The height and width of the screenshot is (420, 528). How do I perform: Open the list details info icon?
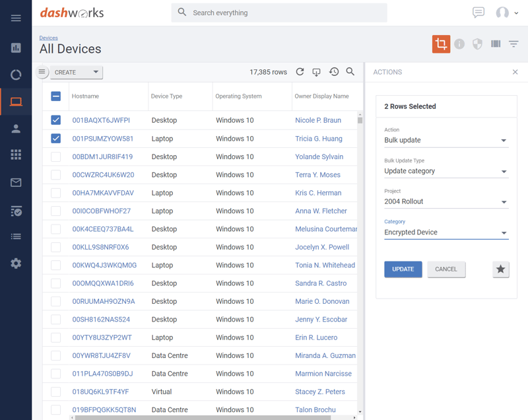(459, 44)
